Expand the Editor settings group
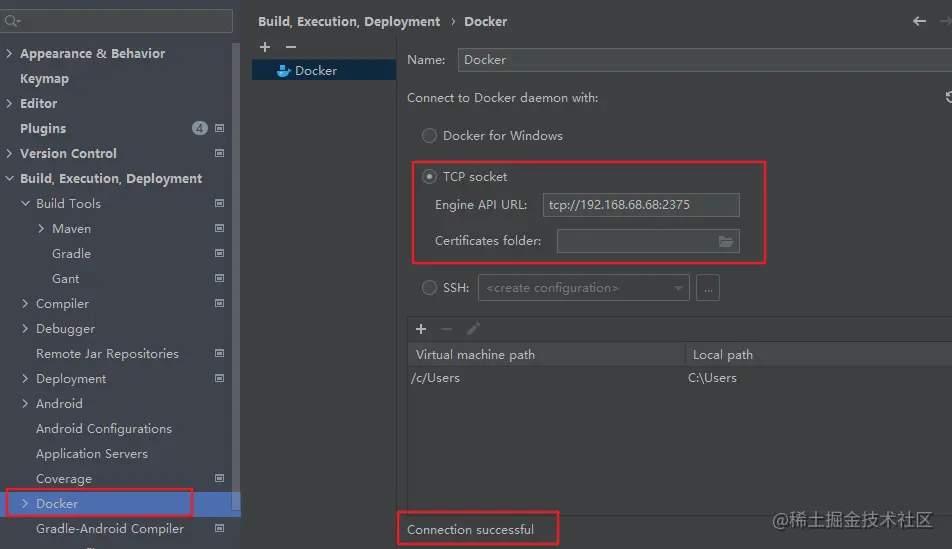The width and height of the screenshot is (952, 549). pos(9,103)
